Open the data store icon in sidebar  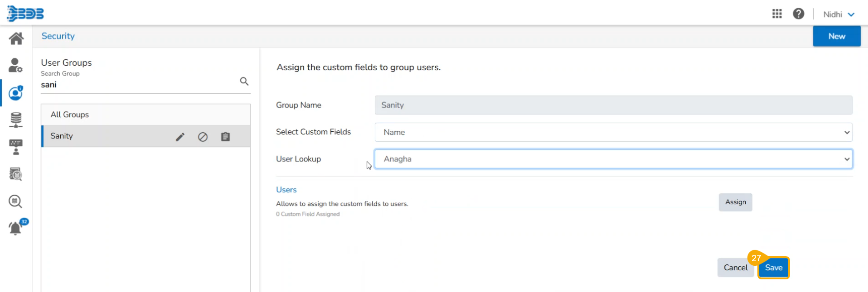(x=16, y=120)
